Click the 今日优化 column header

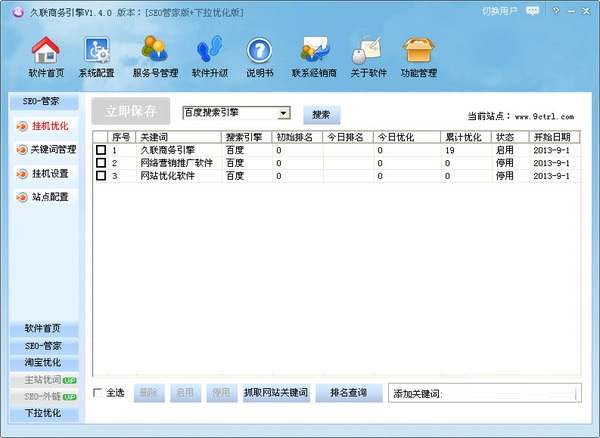[407, 137]
